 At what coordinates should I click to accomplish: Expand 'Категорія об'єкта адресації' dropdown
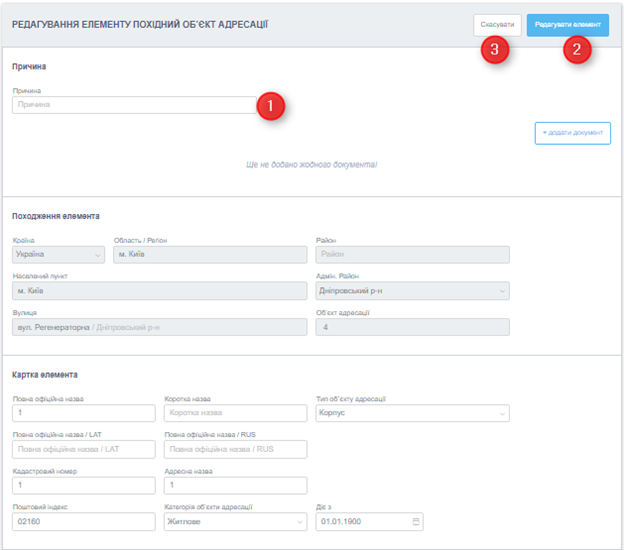point(235,522)
